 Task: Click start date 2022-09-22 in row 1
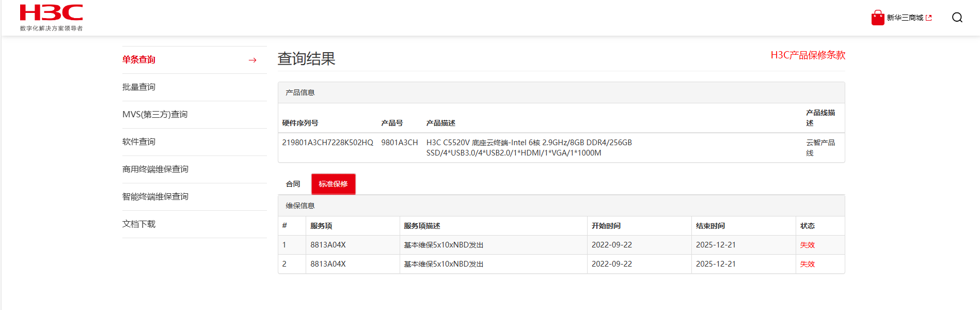click(x=612, y=245)
